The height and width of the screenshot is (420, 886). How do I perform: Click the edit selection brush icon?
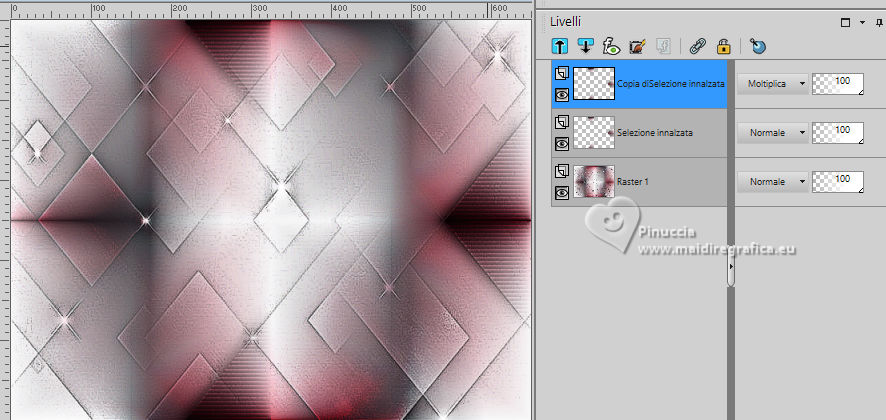[x=637, y=46]
